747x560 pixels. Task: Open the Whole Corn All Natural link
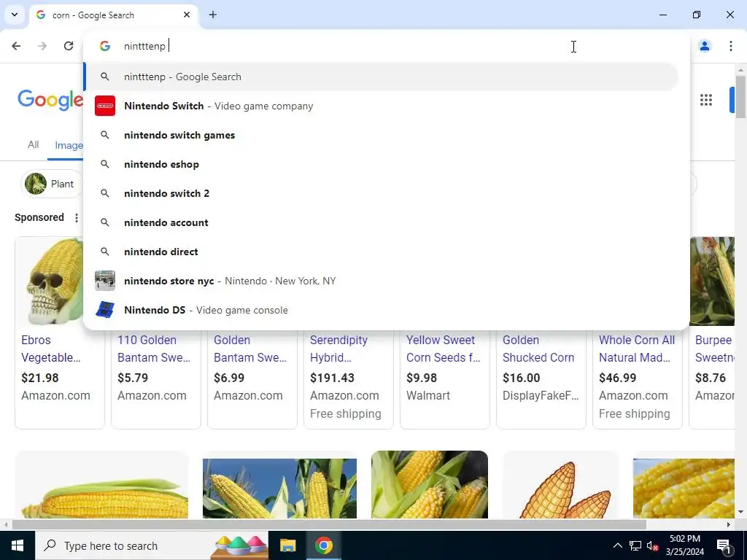point(637,349)
